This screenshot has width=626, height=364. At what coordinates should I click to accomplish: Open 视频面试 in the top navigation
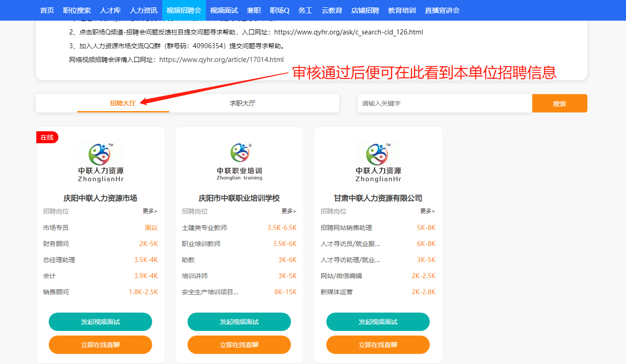(x=224, y=10)
